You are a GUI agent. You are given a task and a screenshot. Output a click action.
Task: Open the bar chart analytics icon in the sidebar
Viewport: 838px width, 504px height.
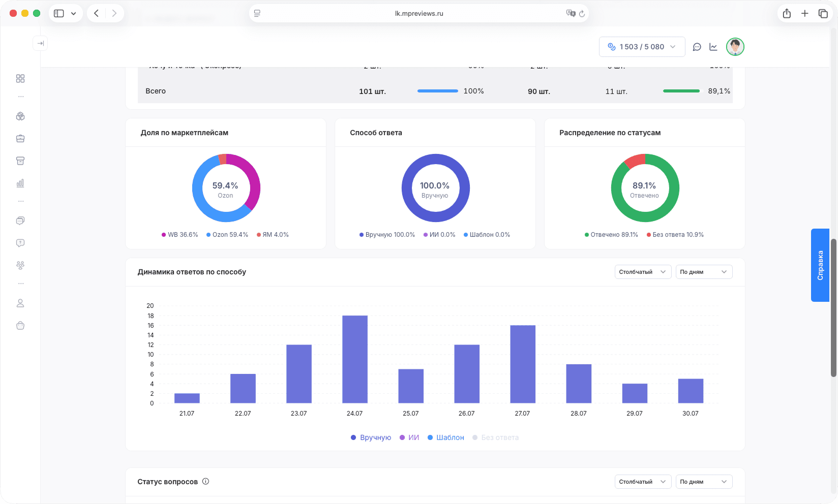pyautogui.click(x=20, y=183)
